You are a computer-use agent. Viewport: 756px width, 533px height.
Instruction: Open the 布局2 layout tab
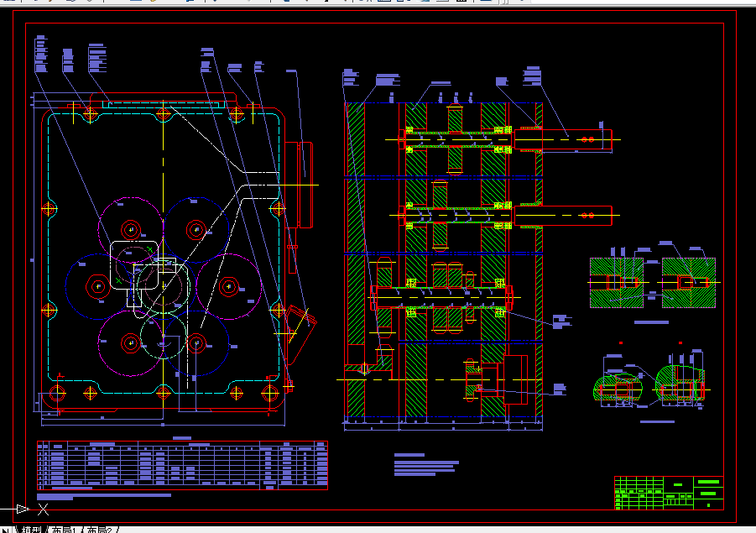click(x=99, y=530)
